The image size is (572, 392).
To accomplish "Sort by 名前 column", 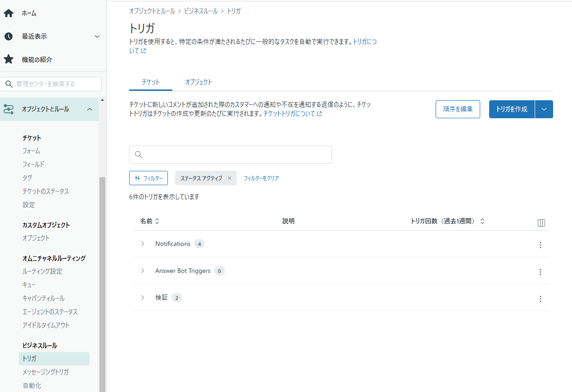I will (150, 221).
